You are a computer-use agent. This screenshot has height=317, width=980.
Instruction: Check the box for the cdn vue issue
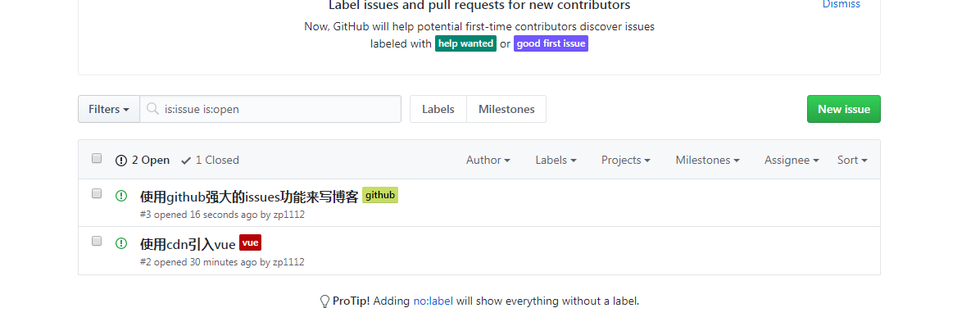coord(96,241)
